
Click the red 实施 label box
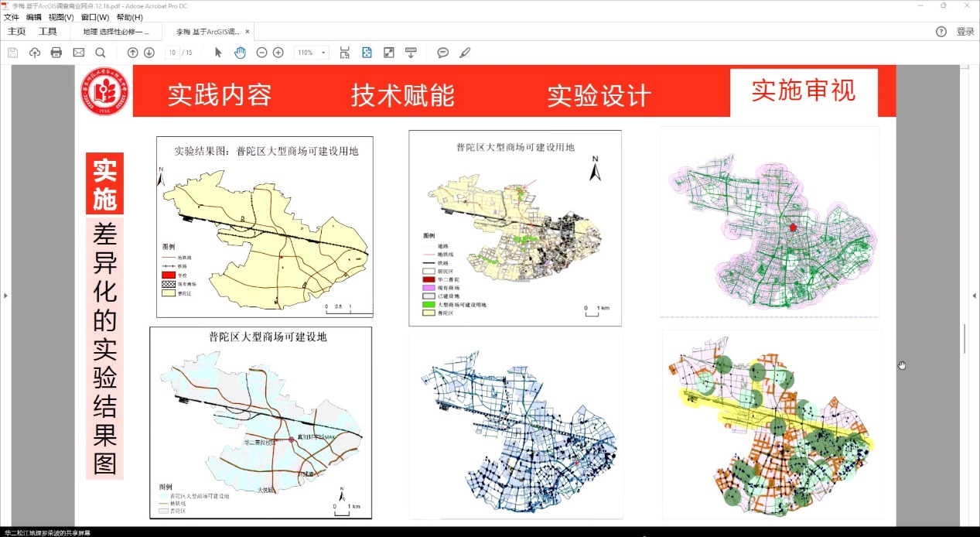[x=104, y=184]
